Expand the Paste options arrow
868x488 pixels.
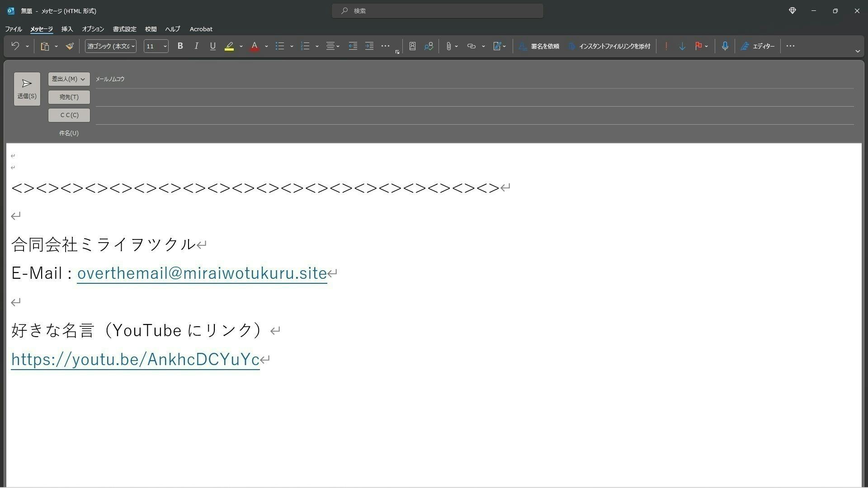click(56, 46)
